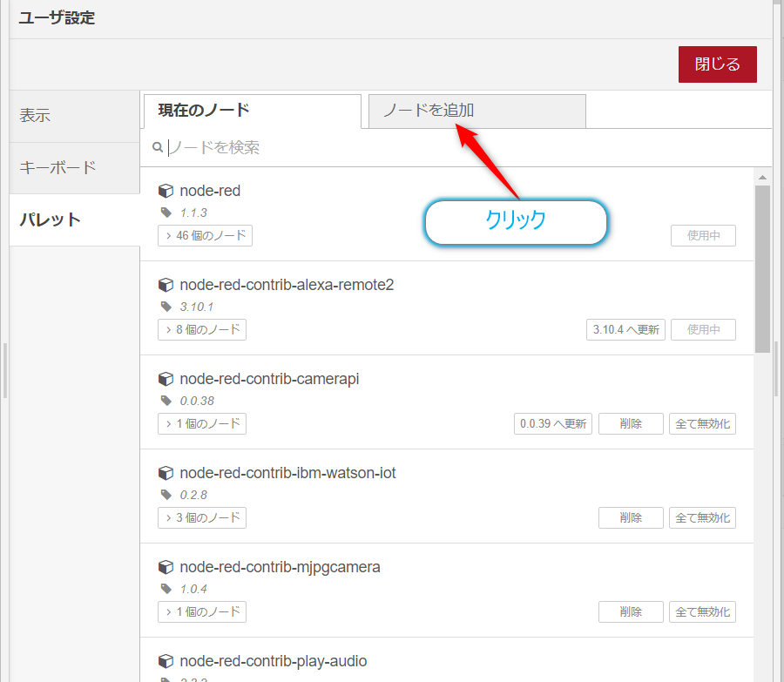Click version number 3.10.1
The image size is (784, 682).
click(x=197, y=307)
